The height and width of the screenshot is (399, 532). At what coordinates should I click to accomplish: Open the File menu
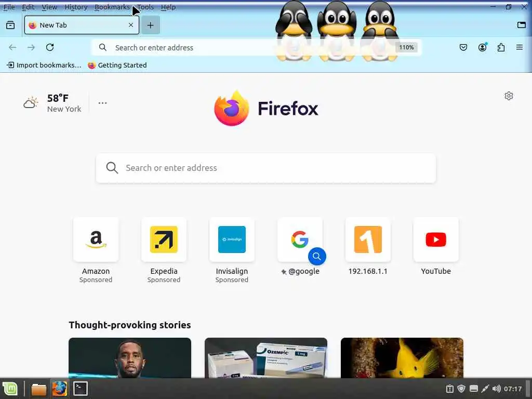[9, 7]
